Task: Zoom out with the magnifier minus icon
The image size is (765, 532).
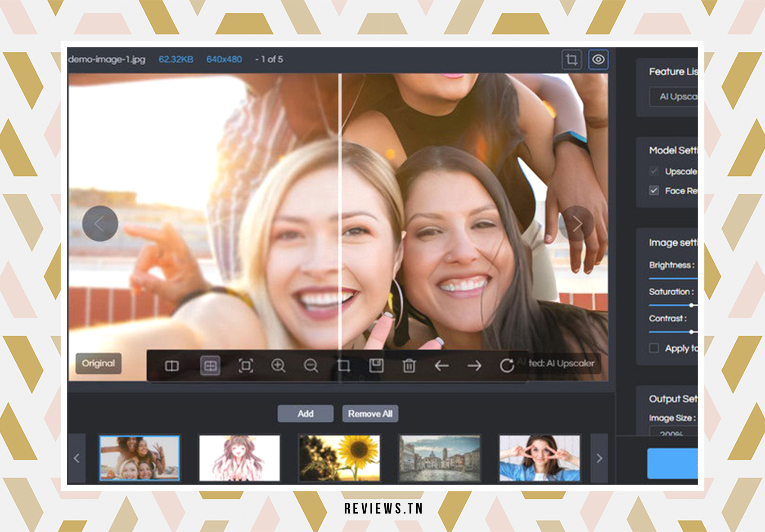Action: click(310, 365)
